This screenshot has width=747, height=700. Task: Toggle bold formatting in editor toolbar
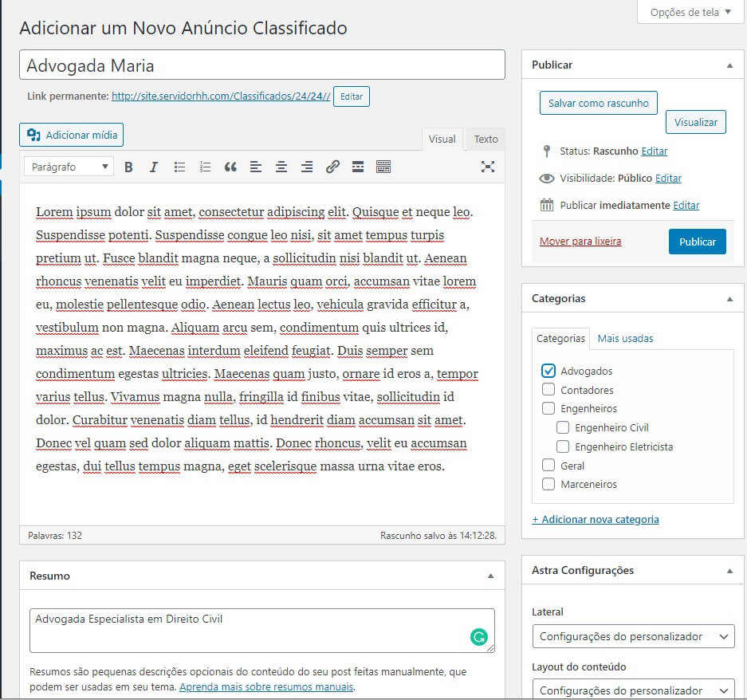pos(128,167)
